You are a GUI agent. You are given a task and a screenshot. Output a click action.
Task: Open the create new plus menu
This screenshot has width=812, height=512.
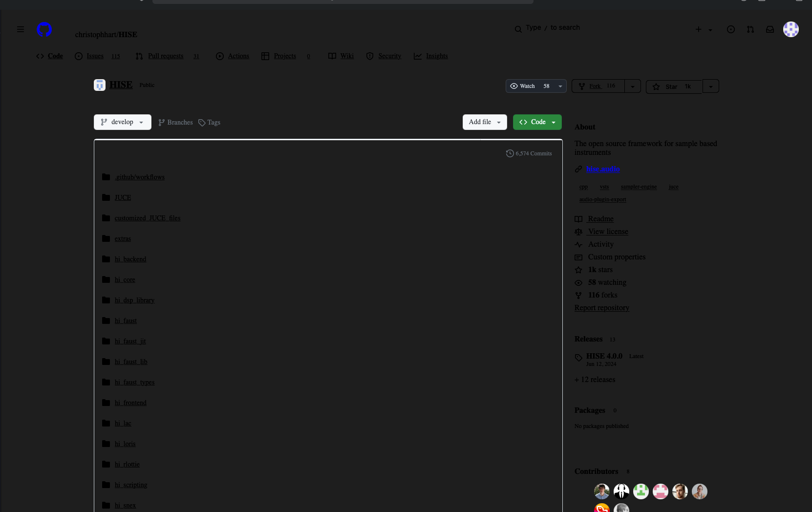(704, 29)
